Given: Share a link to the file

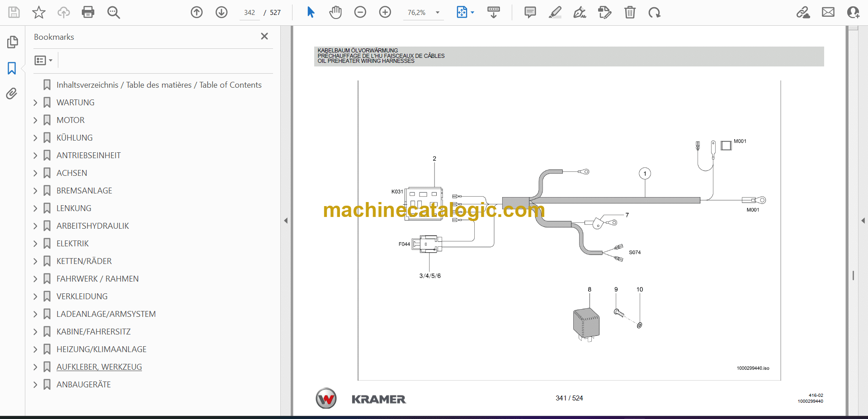Looking at the screenshot, I should coord(803,12).
